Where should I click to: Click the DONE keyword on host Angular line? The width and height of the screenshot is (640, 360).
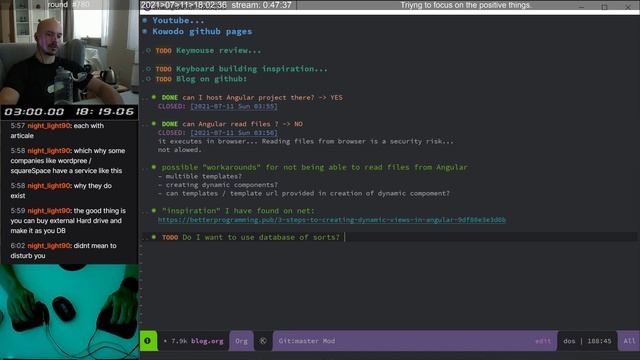point(170,98)
